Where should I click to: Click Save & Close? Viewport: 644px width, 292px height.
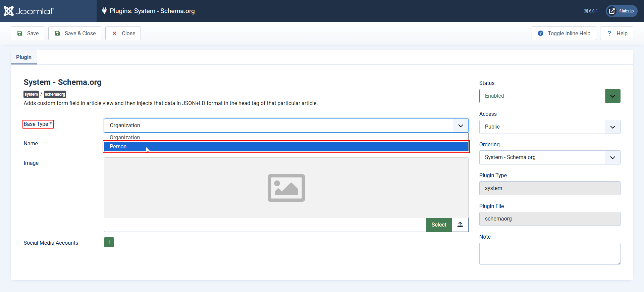pyautogui.click(x=75, y=34)
